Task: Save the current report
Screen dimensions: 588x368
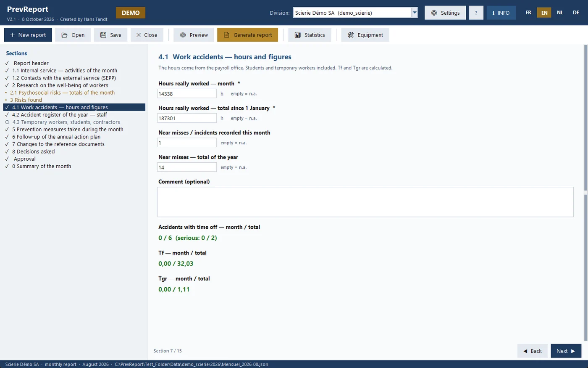Action: point(110,35)
